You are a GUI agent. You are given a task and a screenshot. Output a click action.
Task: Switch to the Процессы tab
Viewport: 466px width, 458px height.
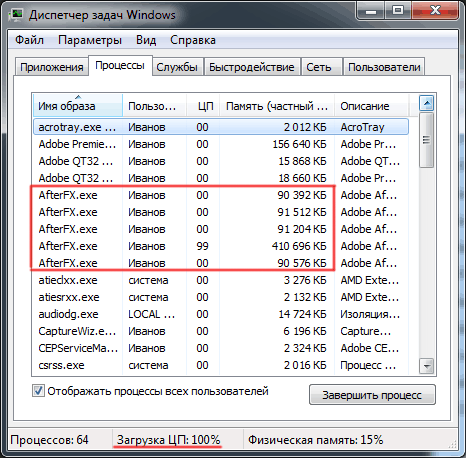click(120, 65)
